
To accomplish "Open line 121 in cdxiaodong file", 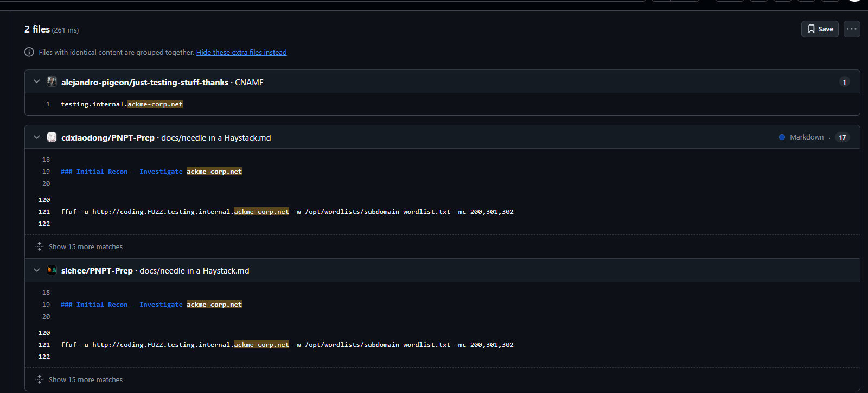I will (x=44, y=212).
